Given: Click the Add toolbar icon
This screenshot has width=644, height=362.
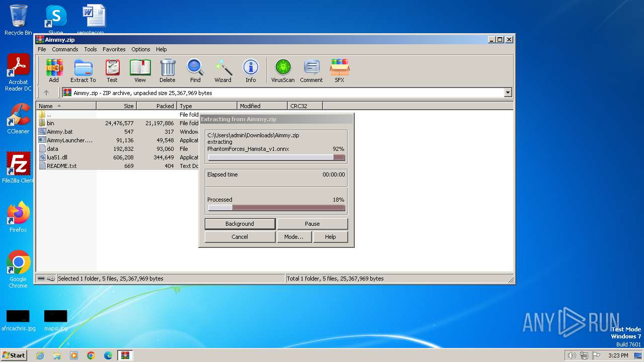Looking at the screenshot, I should point(54,70).
